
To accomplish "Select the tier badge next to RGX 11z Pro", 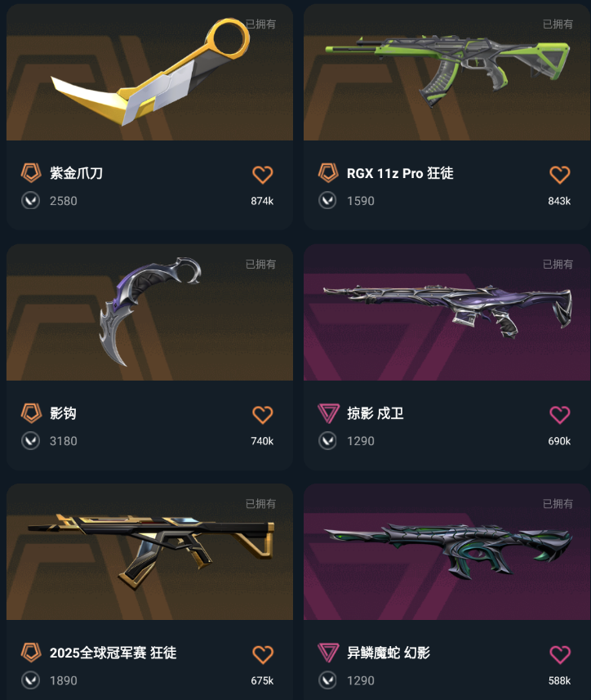I will click(328, 173).
